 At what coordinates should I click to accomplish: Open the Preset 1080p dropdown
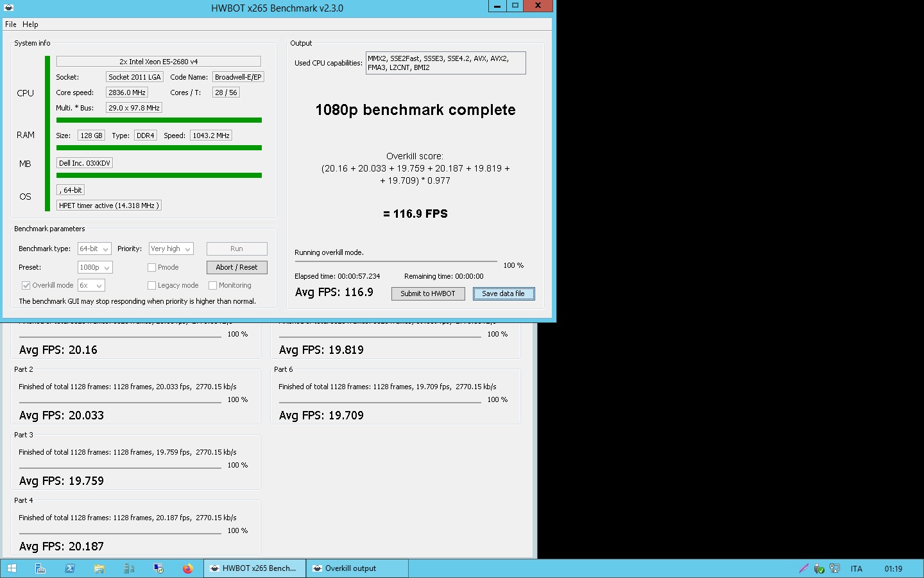[x=95, y=267]
